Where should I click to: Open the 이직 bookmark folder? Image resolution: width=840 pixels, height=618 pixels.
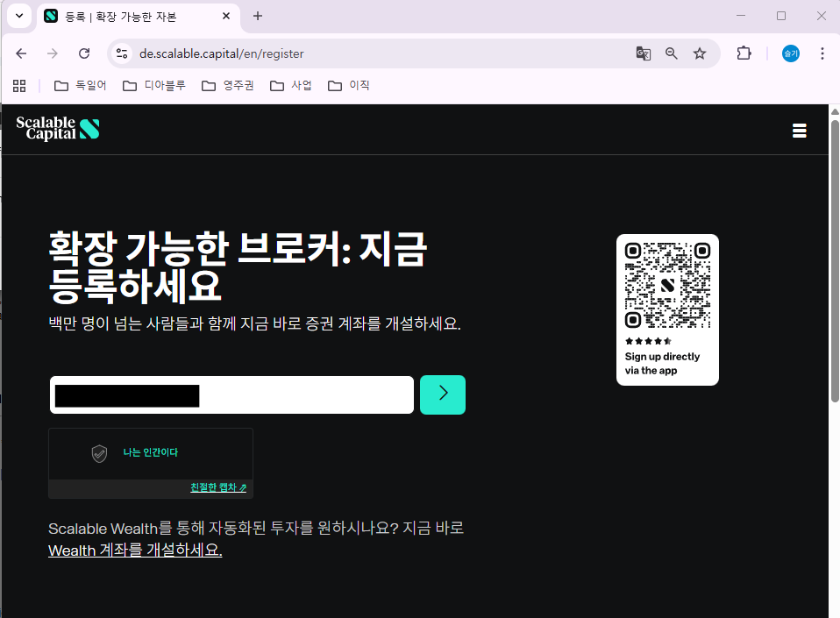tap(349, 86)
